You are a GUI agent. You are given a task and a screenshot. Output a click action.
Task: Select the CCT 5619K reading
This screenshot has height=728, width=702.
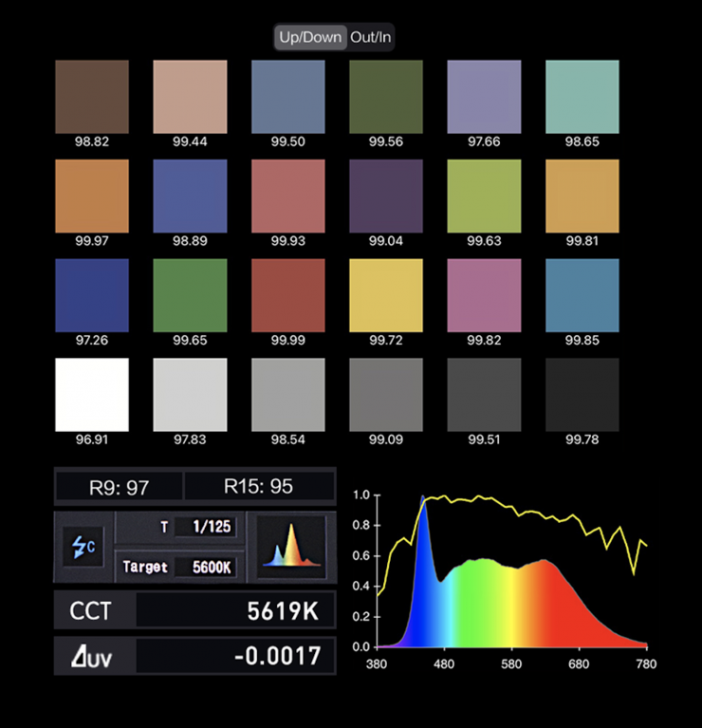click(194, 610)
